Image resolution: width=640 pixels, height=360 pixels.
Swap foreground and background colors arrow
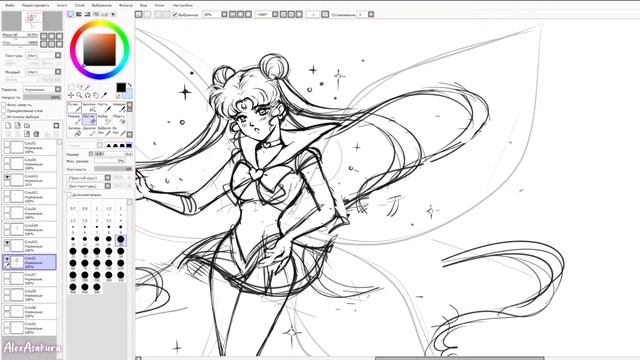(129, 85)
